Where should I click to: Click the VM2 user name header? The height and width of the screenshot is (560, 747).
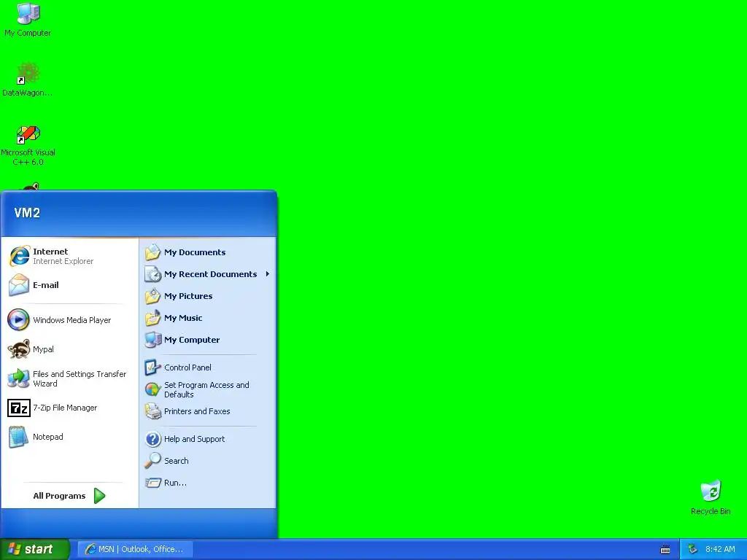click(x=27, y=213)
